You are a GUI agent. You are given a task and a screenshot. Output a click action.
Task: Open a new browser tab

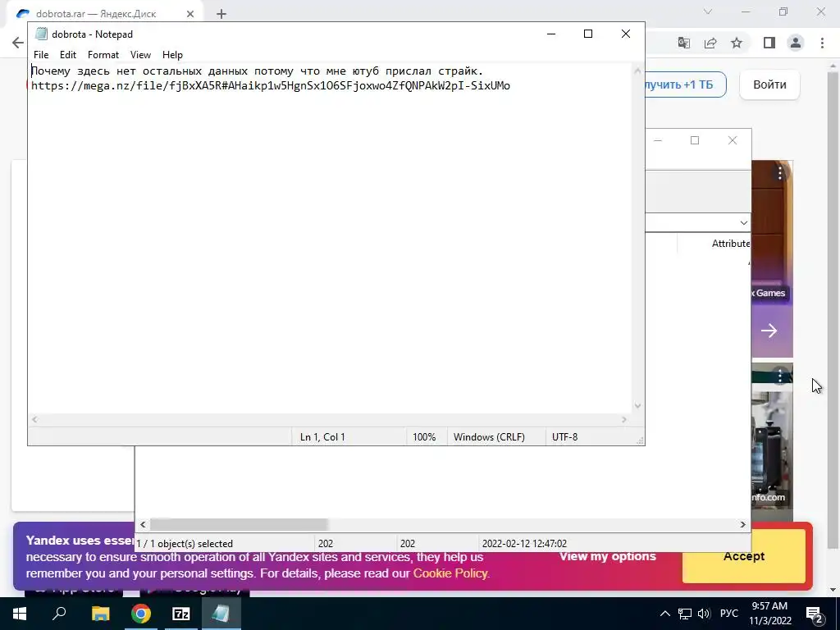221,14
